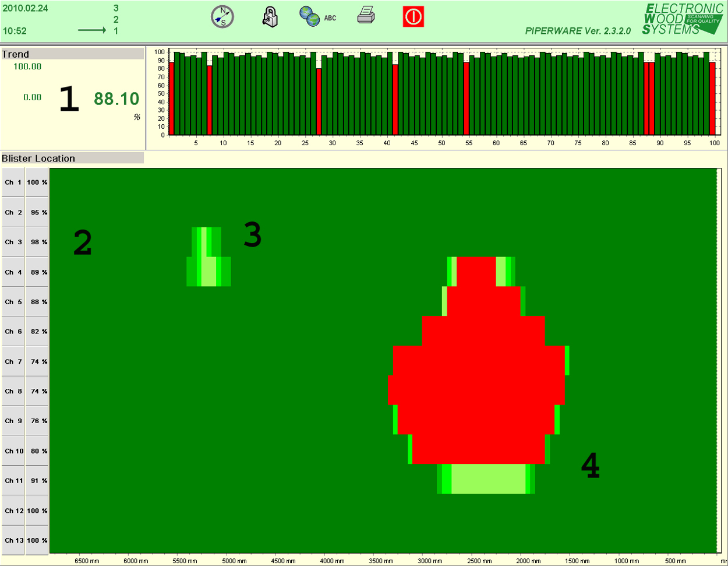Click the 88.10 percent trend value
The image size is (728, 566).
tap(116, 99)
